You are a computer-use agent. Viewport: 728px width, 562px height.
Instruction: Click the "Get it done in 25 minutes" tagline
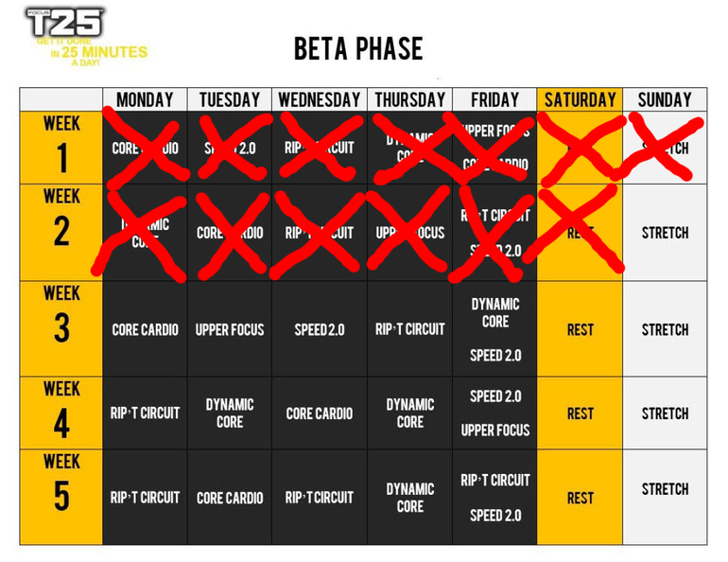tap(96, 51)
